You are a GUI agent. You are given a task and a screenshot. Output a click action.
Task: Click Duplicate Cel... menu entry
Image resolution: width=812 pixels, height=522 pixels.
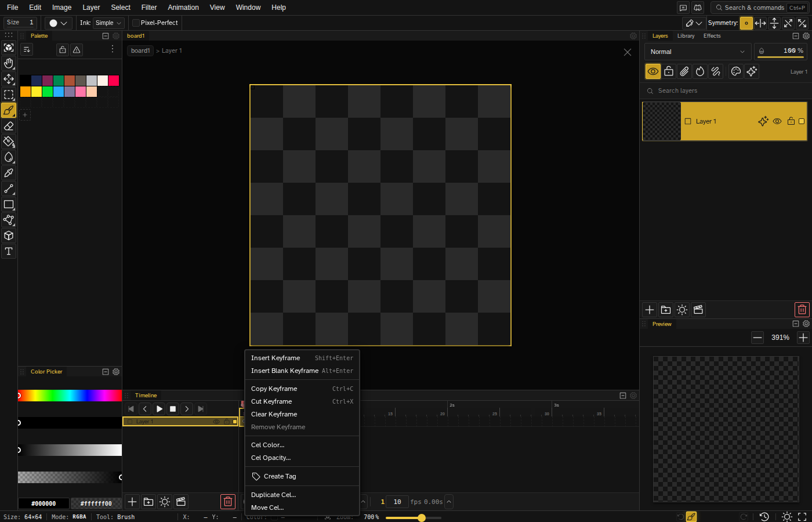point(302,495)
